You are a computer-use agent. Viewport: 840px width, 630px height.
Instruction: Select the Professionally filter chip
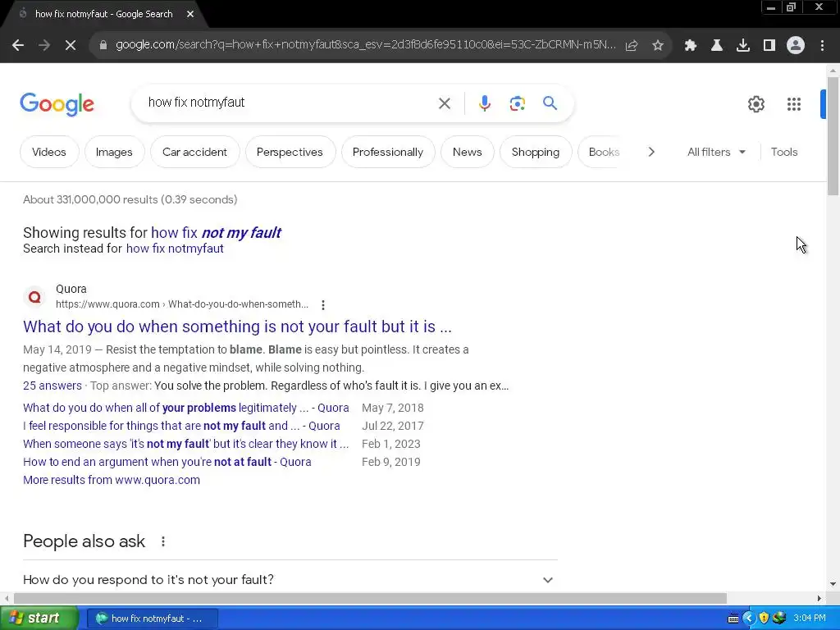pyautogui.click(x=388, y=152)
